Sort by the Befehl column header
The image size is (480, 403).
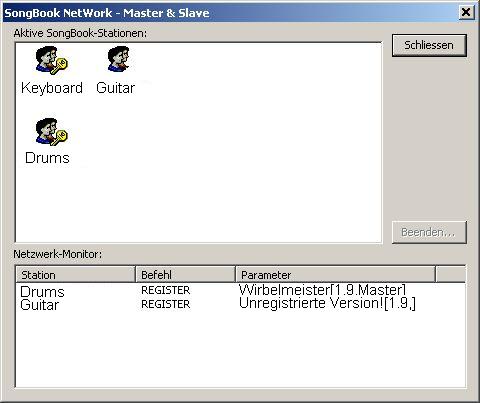(x=185, y=275)
